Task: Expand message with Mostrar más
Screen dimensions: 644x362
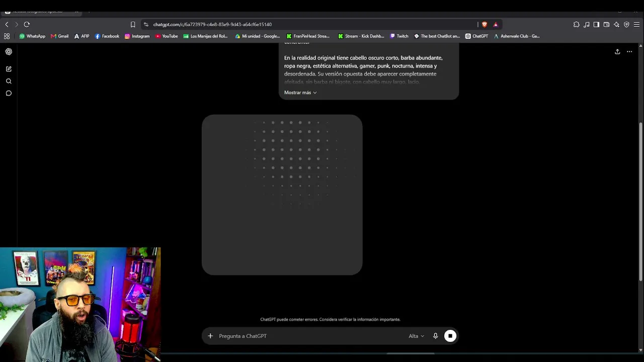Action: click(300, 93)
